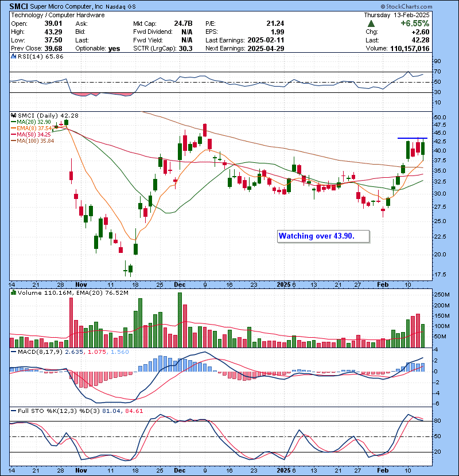Click the 17.5 price axis label
The image size is (459, 476).
pyautogui.click(x=440, y=275)
